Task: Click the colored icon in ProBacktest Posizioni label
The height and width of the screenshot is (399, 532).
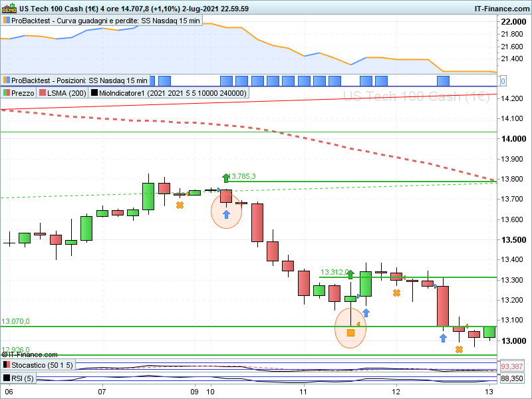Action: 6,80
